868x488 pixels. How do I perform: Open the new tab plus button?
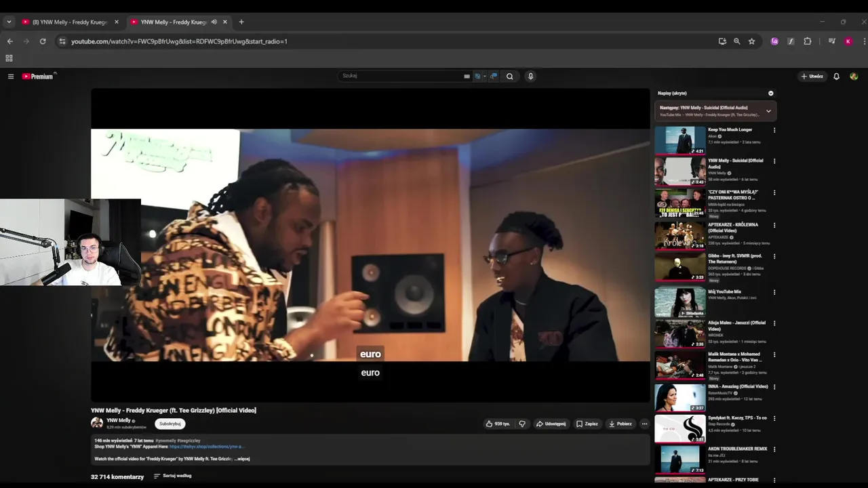pyautogui.click(x=241, y=22)
